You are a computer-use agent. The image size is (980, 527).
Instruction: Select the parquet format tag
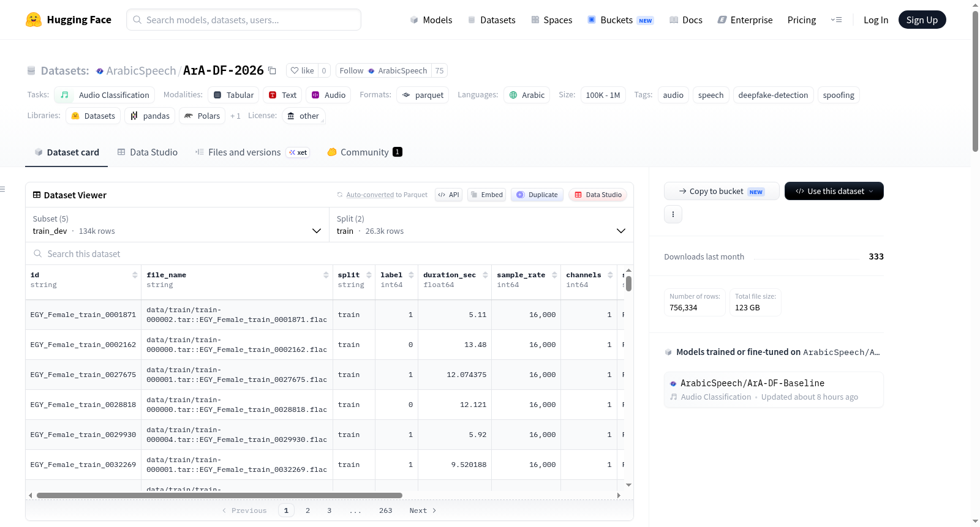tap(423, 95)
